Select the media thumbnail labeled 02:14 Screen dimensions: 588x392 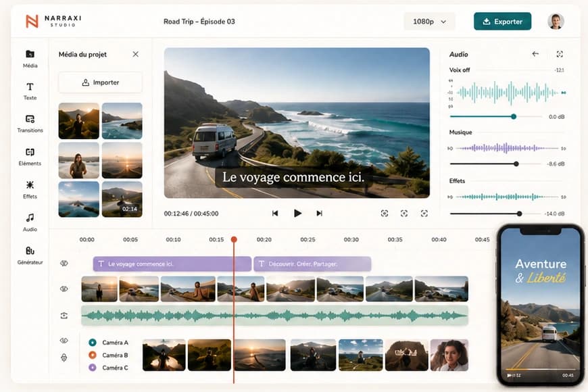(122, 199)
